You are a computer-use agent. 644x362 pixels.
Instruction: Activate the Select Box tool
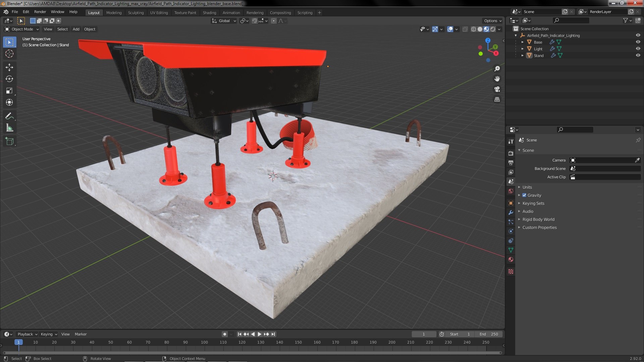9,42
